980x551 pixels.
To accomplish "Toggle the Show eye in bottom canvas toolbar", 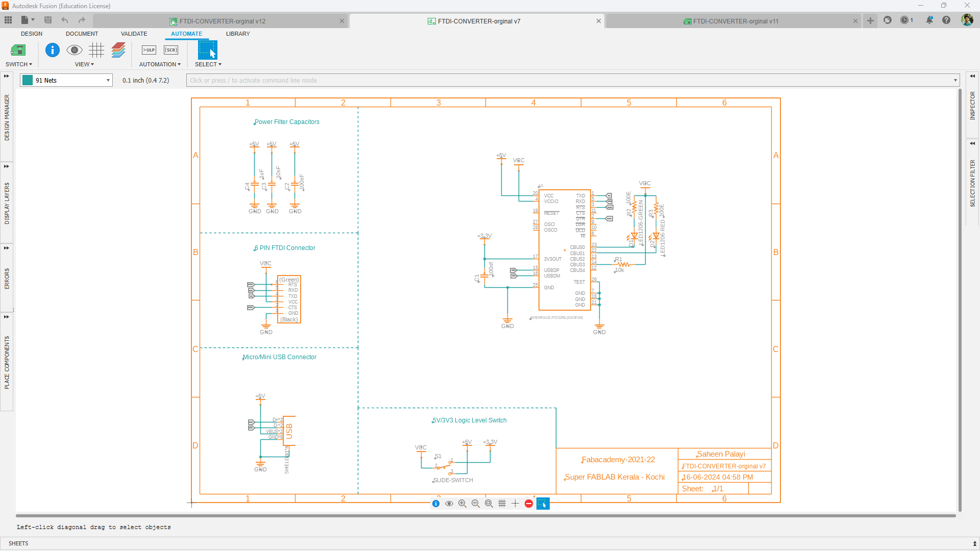I will click(449, 504).
